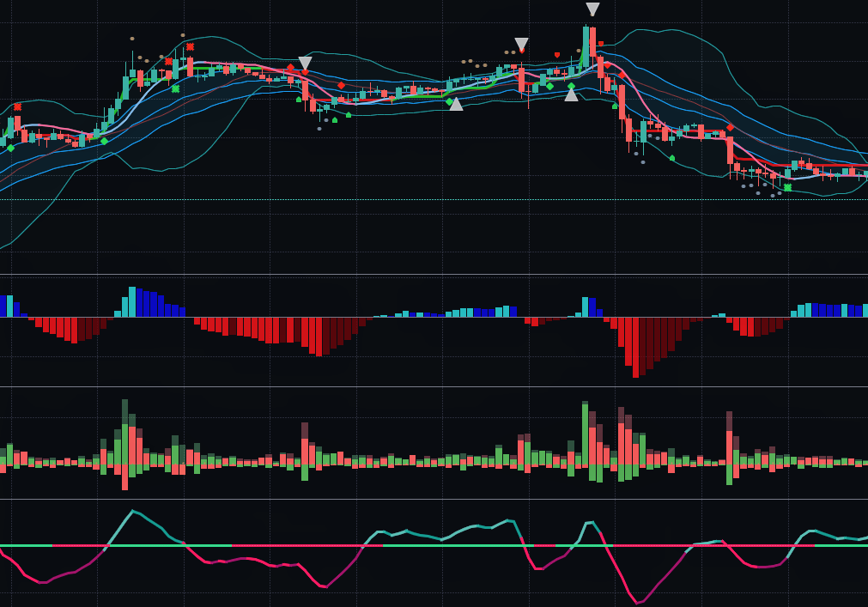Click the highest peak of the oscillator line
868x607 pixels.
(131, 512)
